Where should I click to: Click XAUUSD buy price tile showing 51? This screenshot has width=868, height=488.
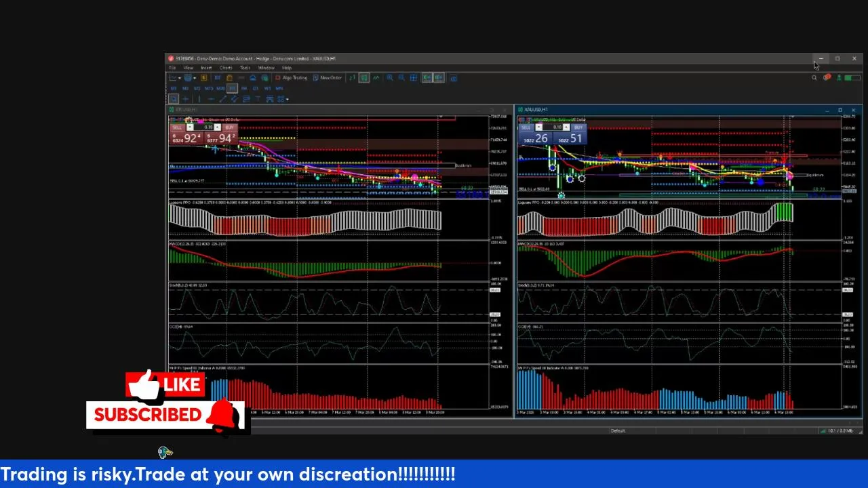pyautogui.click(x=570, y=138)
